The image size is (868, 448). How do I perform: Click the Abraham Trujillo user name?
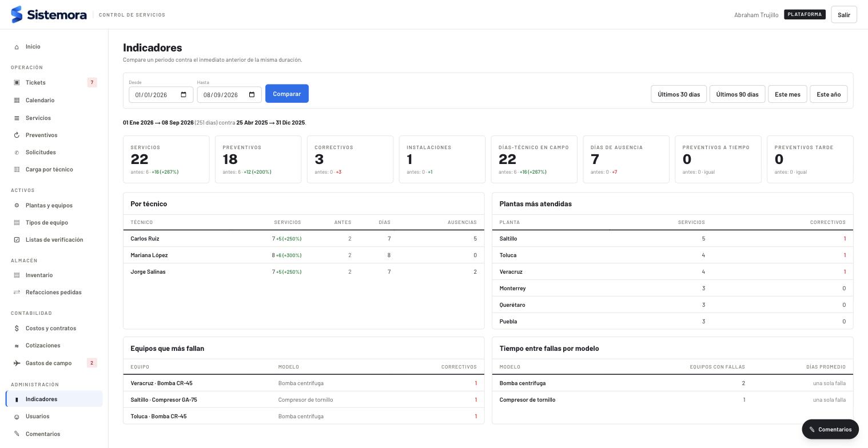(x=756, y=15)
